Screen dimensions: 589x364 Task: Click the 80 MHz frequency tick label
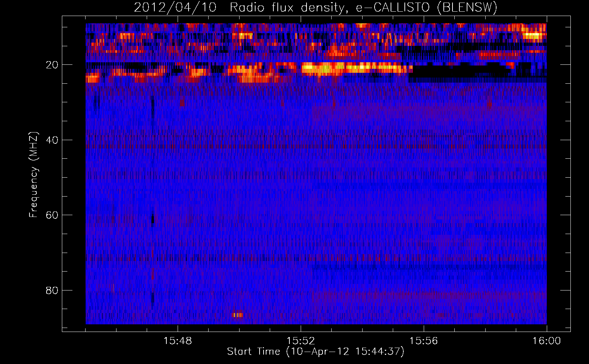[x=52, y=290]
